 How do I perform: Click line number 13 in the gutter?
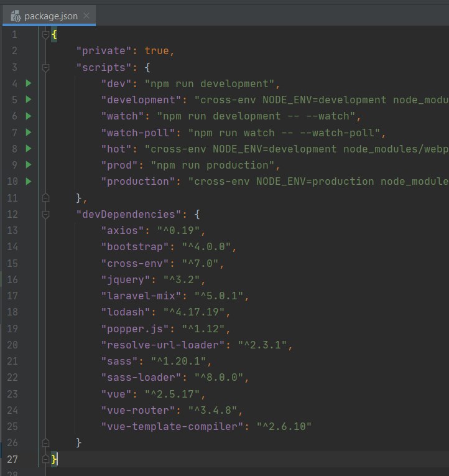point(12,230)
